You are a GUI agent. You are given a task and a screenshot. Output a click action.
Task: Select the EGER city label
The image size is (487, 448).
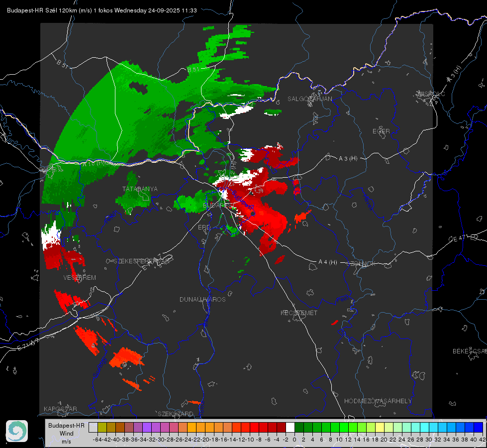381,131
